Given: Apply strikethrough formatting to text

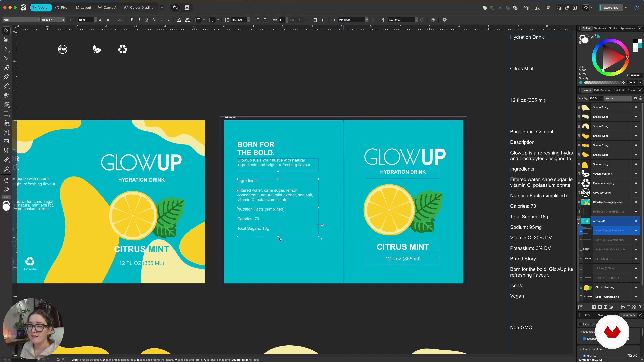Looking at the screenshot, I should coord(154,20).
